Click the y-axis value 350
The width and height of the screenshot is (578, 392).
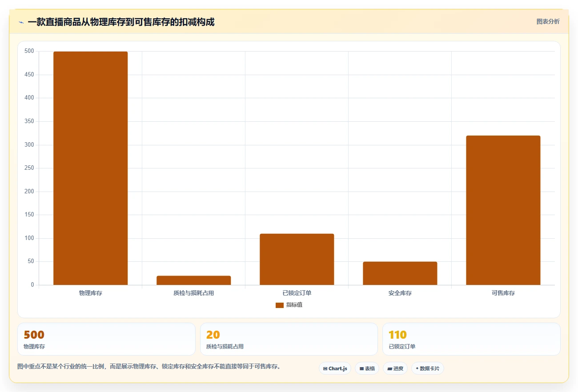pyautogui.click(x=29, y=121)
